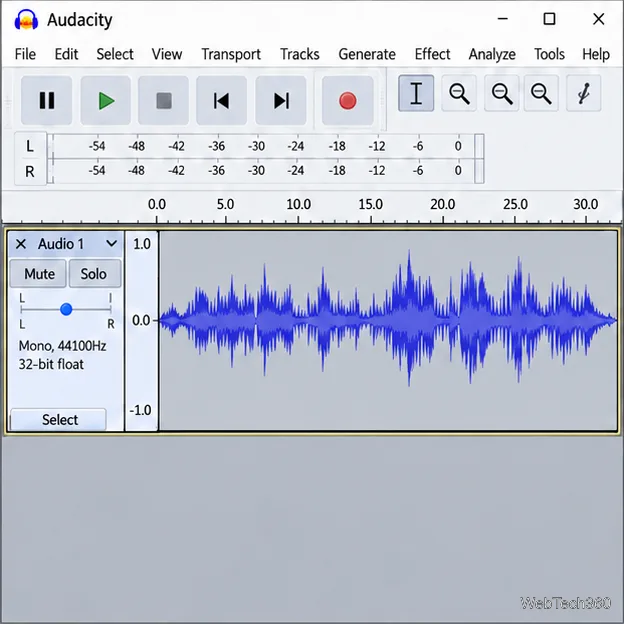
Task: Click the 0.0 mark on the timeline ruler
Action: 157,204
